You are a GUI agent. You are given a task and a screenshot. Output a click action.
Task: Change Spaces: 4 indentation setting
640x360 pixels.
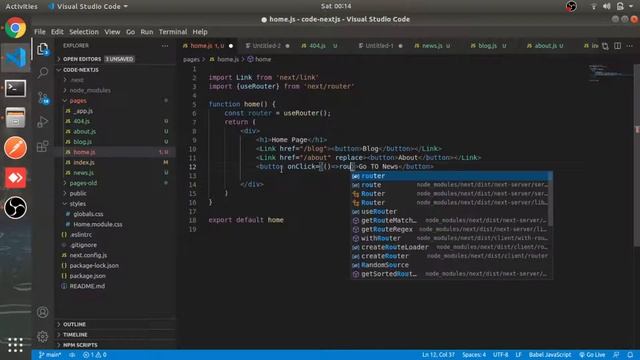point(474,355)
